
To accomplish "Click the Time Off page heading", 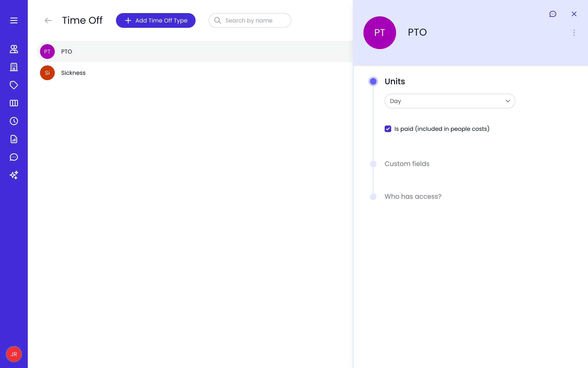I will pyautogui.click(x=82, y=20).
